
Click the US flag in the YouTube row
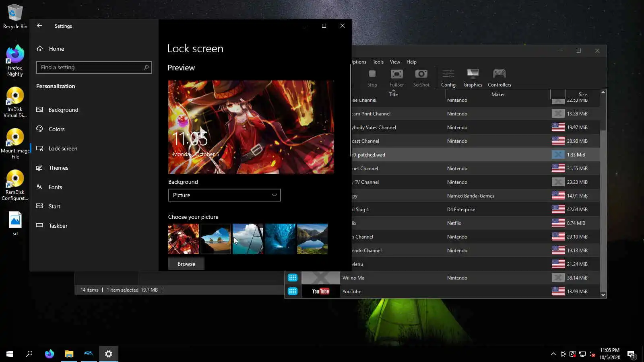point(558,291)
